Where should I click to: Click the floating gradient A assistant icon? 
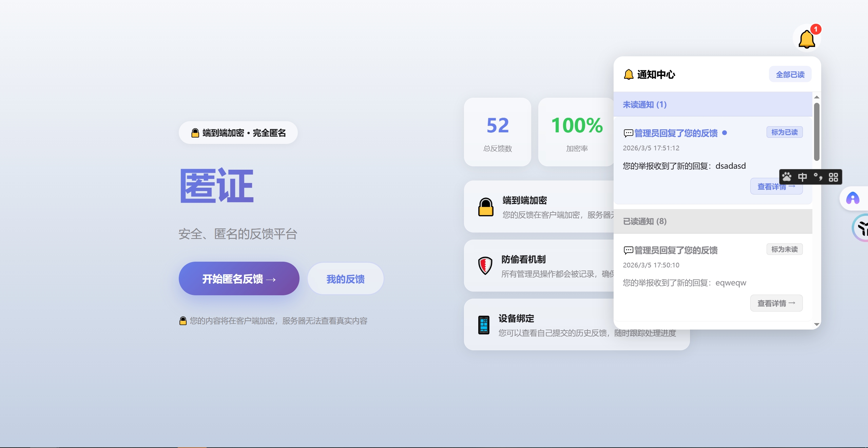coord(852,198)
